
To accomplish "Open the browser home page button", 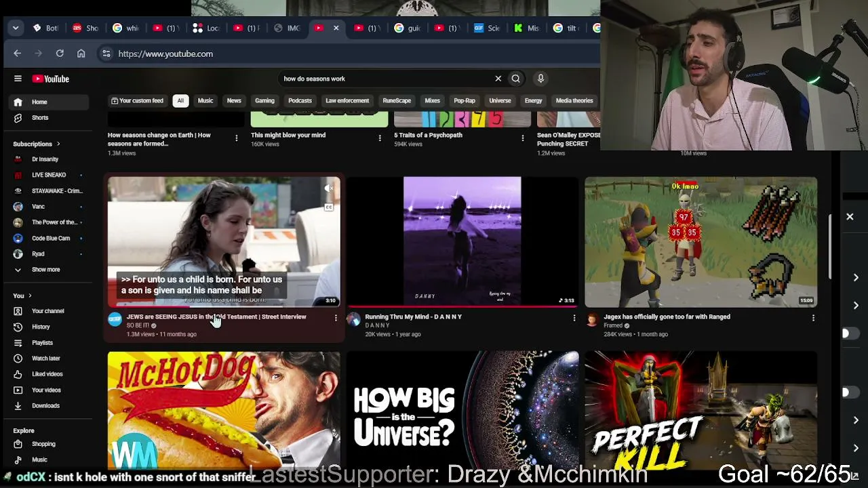I will (81, 54).
